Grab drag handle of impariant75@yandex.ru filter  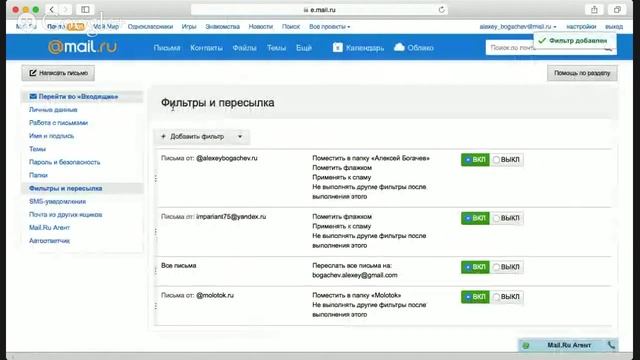(x=156, y=232)
